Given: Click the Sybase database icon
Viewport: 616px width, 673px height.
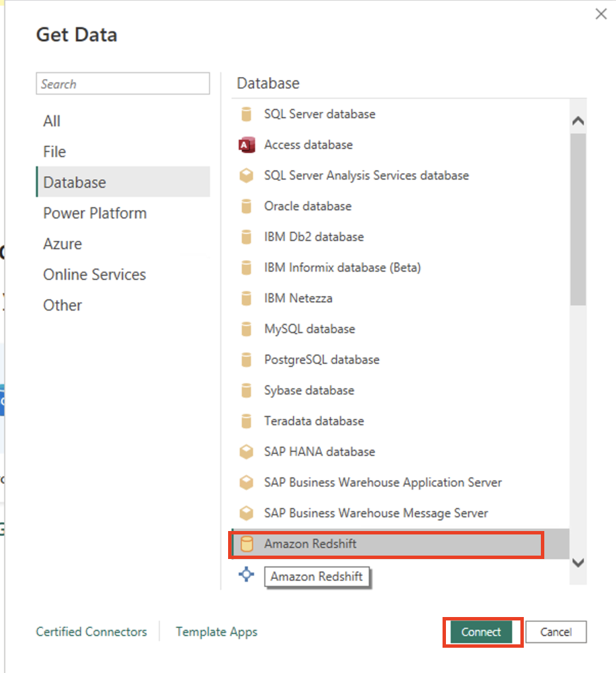Looking at the screenshot, I should (x=246, y=390).
